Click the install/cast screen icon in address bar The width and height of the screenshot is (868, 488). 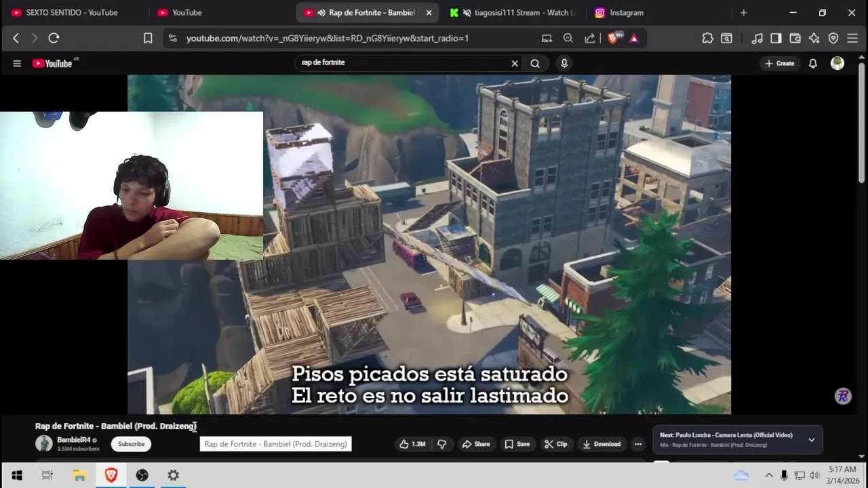coord(547,39)
